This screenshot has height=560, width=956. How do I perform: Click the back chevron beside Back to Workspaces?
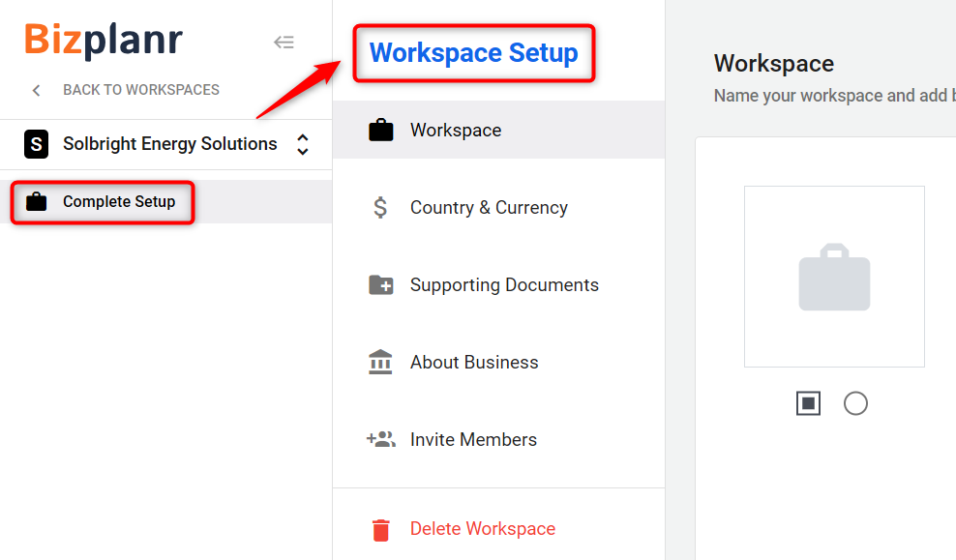37,91
